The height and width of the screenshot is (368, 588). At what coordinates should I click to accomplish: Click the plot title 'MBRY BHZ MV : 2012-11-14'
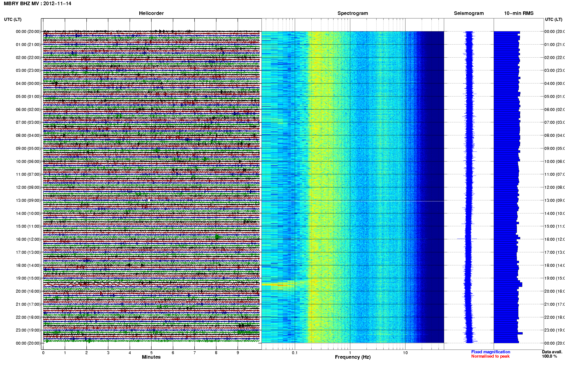[x=37, y=4]
